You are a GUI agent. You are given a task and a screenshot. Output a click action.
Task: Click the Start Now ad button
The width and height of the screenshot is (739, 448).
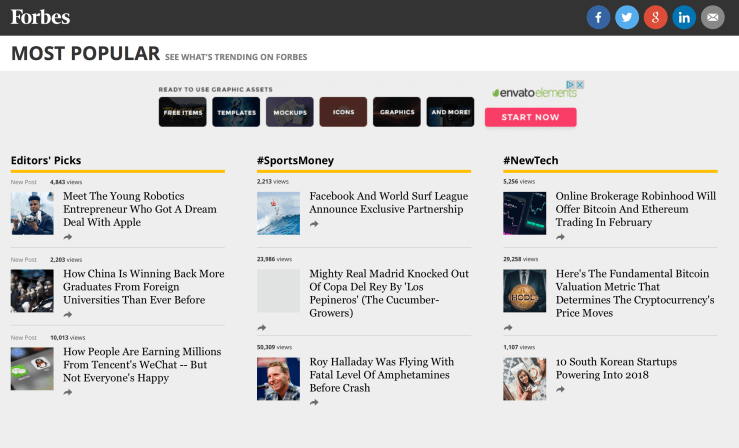click(x=530, y=117)
